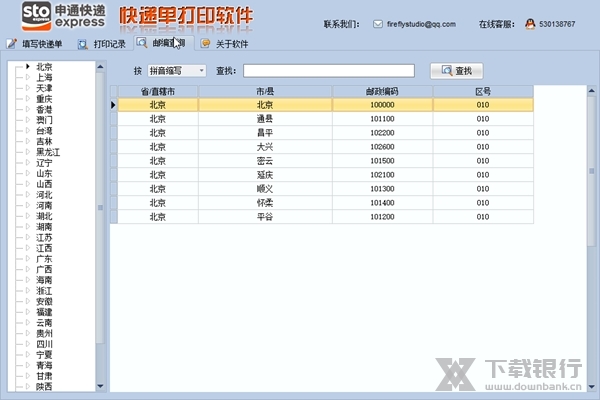Select 安徽 in the province tree
Screen dimensions: 600x400
(x=44, y=302)
